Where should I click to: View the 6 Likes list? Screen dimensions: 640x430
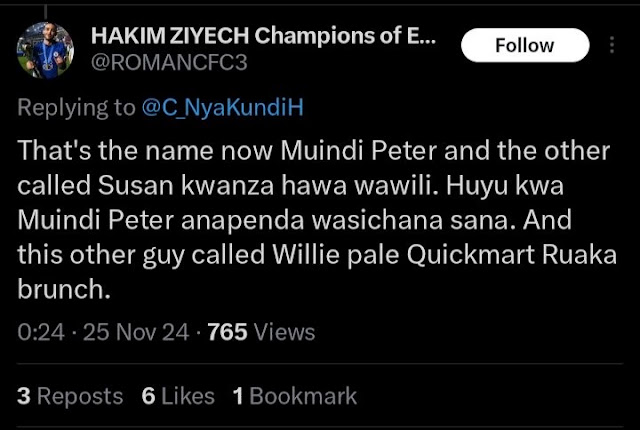point(178,396)
